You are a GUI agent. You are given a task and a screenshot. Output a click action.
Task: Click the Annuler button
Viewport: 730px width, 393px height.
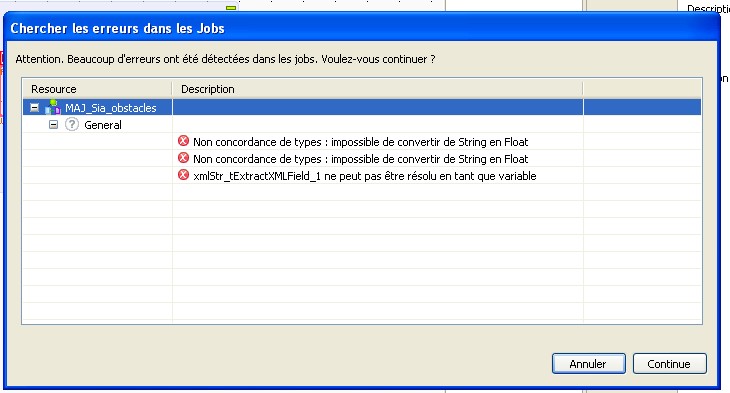click(588, 364)
